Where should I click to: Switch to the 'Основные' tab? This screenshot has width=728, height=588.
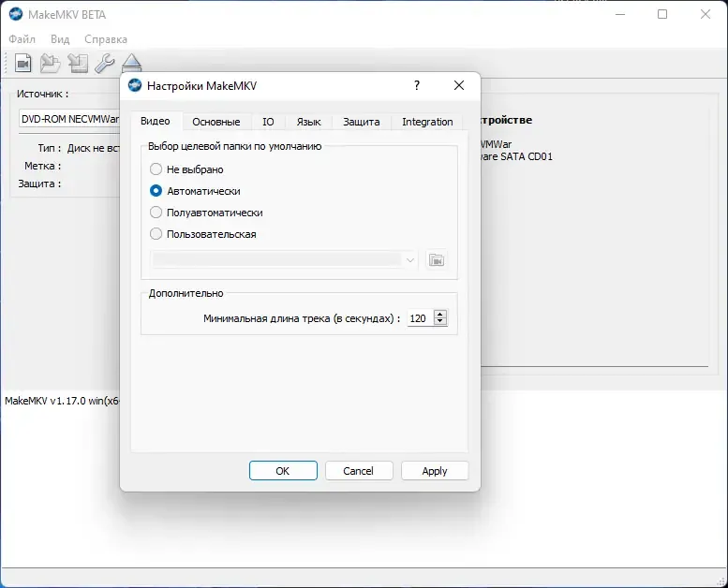coord(216,122)
